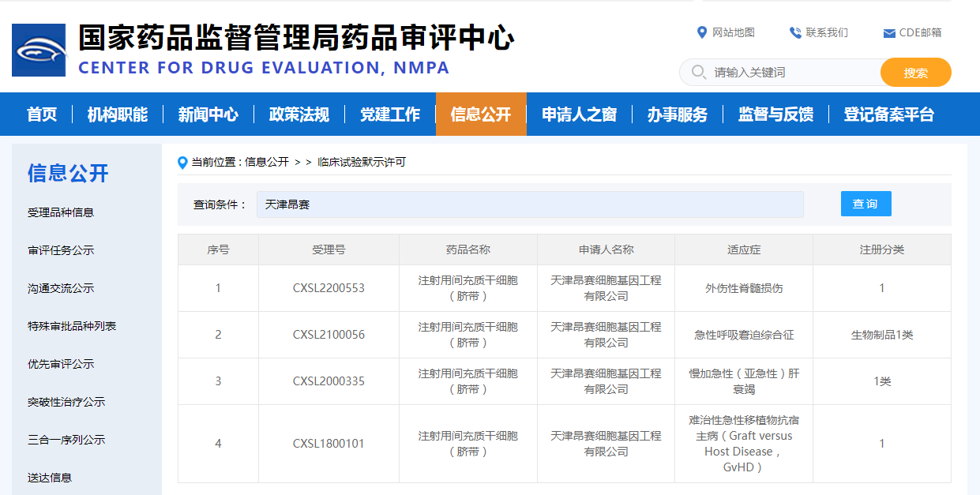Viewport: 980px width, 495px height.
Task: Click the applicant name in the CXSL1800101 row
Action: coord(606,444)
